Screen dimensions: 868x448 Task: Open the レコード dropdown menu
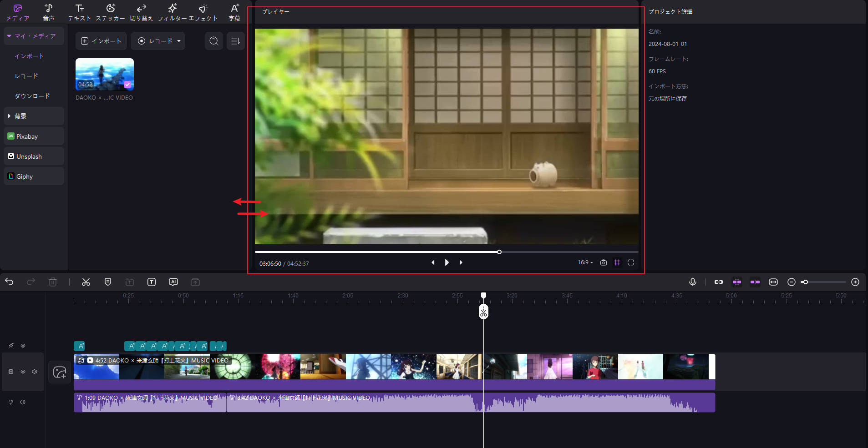(179, 41)
